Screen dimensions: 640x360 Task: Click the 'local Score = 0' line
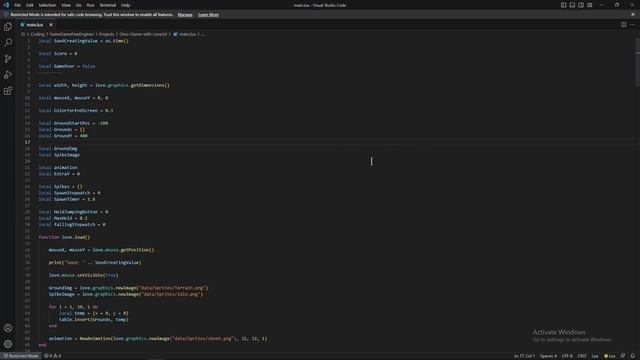58,53
